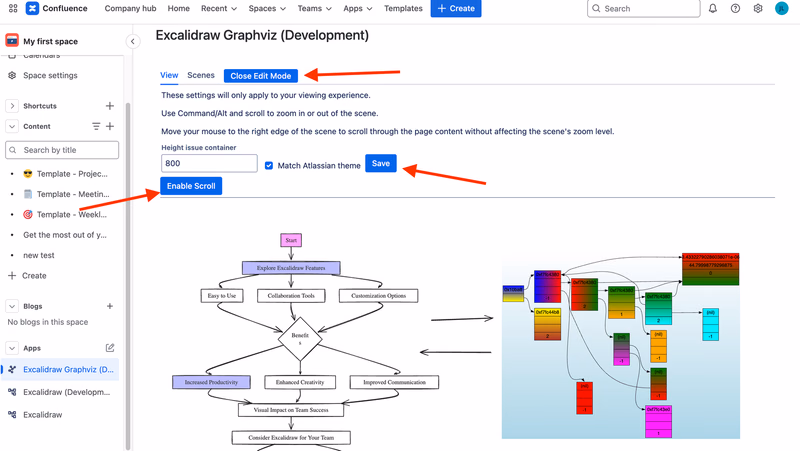Add a shortcut with the plus icon

(x=110, y=106)
